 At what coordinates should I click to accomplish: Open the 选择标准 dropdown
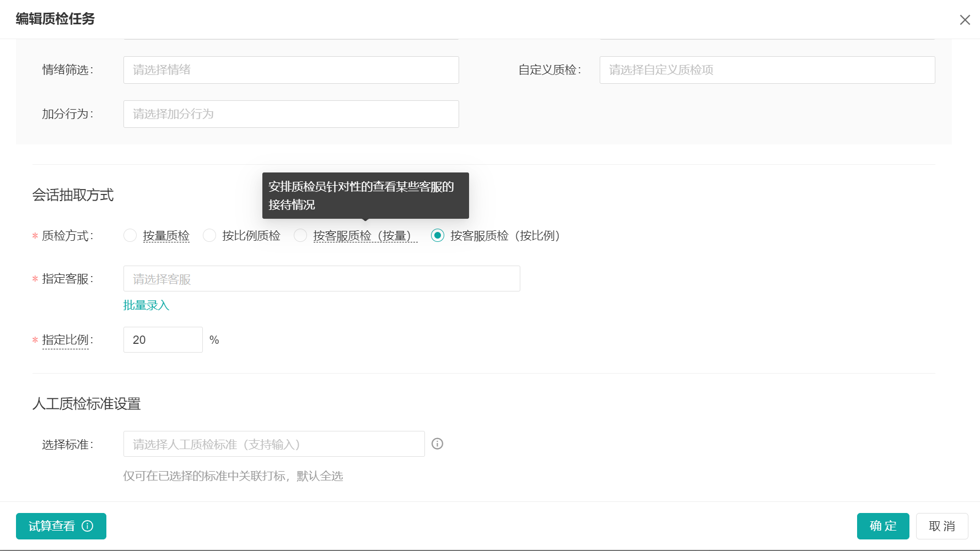click(274, 444)
